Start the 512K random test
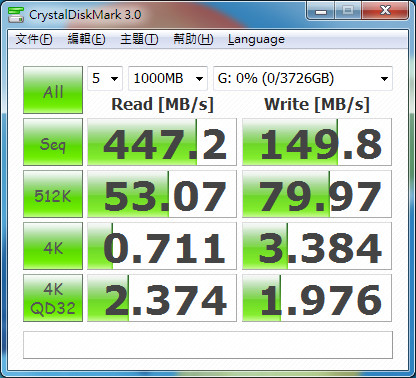416x378 pixels. pyautogui.click(x=53, y=194)
